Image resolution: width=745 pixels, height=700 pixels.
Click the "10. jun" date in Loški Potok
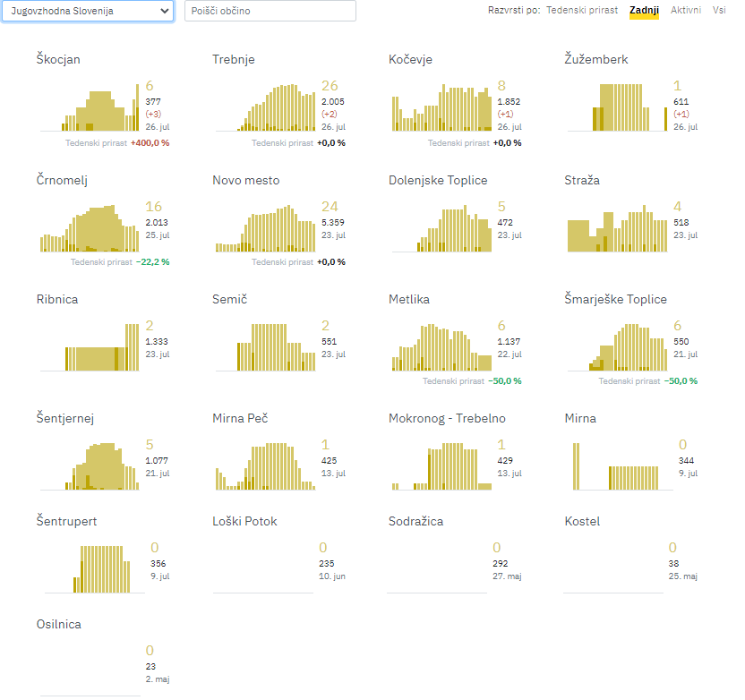click(332, 576)
